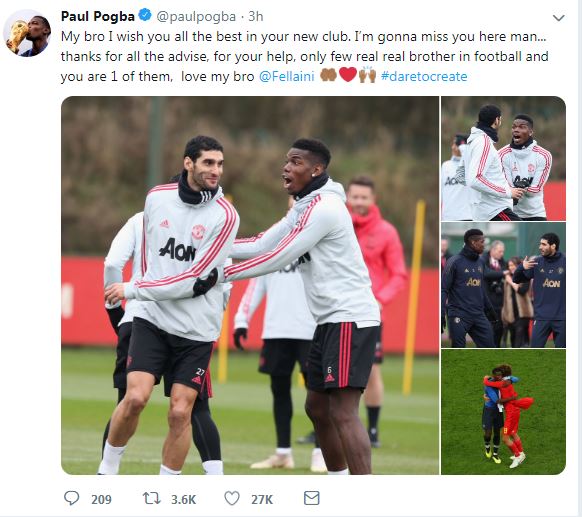Open the top-right training photo thumbnail
Viewport: 582px width, 517px height.
(504, 158)
